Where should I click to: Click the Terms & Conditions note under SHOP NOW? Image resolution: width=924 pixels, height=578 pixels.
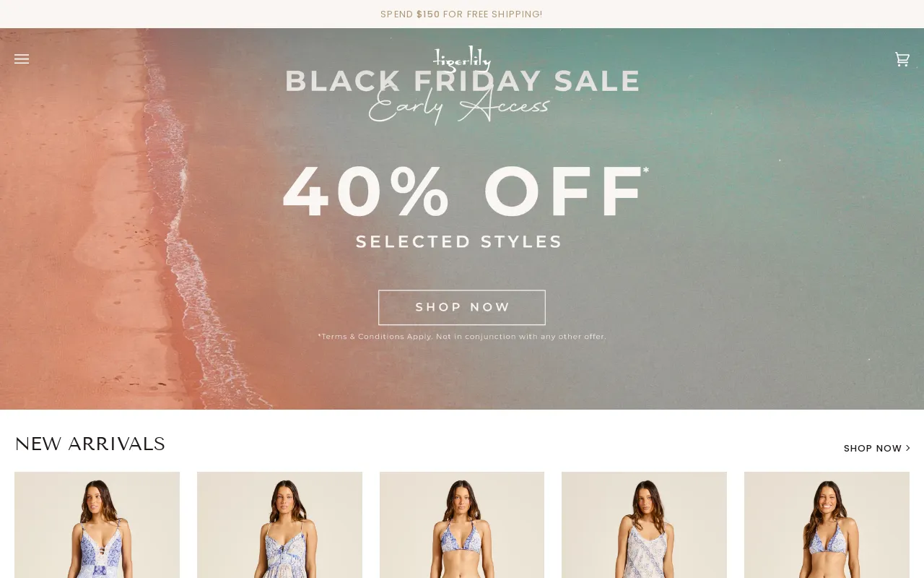point(462,337)
